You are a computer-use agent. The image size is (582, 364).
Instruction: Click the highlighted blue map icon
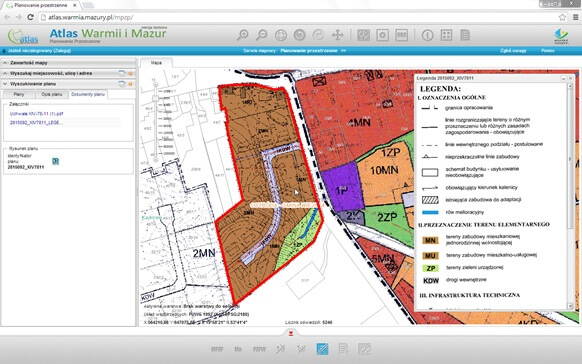click(x=322, y=349)
